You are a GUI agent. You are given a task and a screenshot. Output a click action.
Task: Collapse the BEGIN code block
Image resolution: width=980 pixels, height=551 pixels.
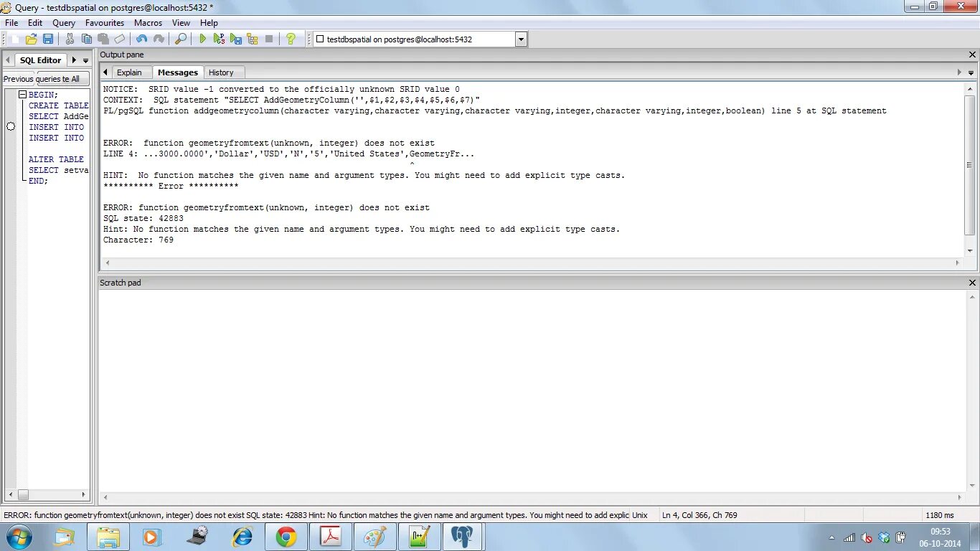pyautogui.click(x=22, y=95)
